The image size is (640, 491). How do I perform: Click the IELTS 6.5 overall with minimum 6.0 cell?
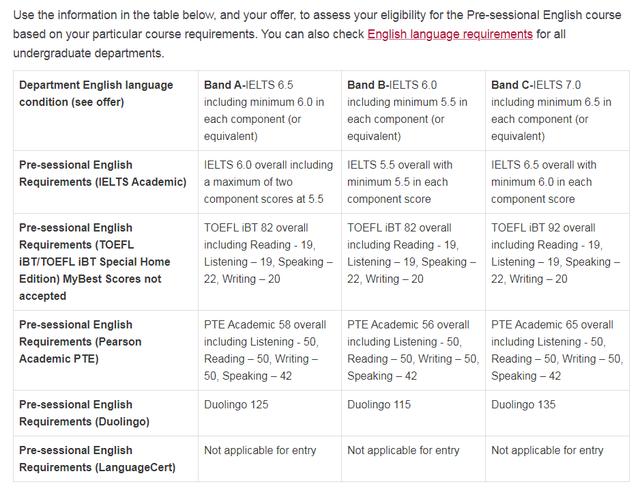pyautogui.click(x=558, y=182)
